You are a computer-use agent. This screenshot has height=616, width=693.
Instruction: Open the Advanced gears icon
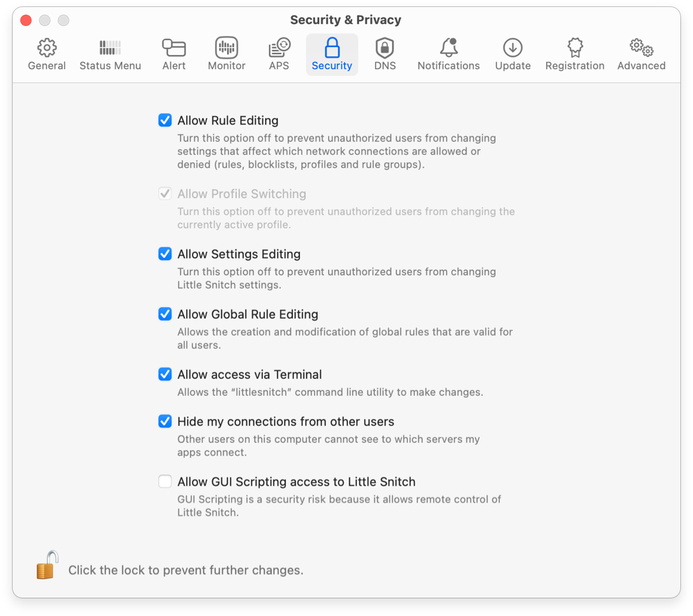[641, 48]
